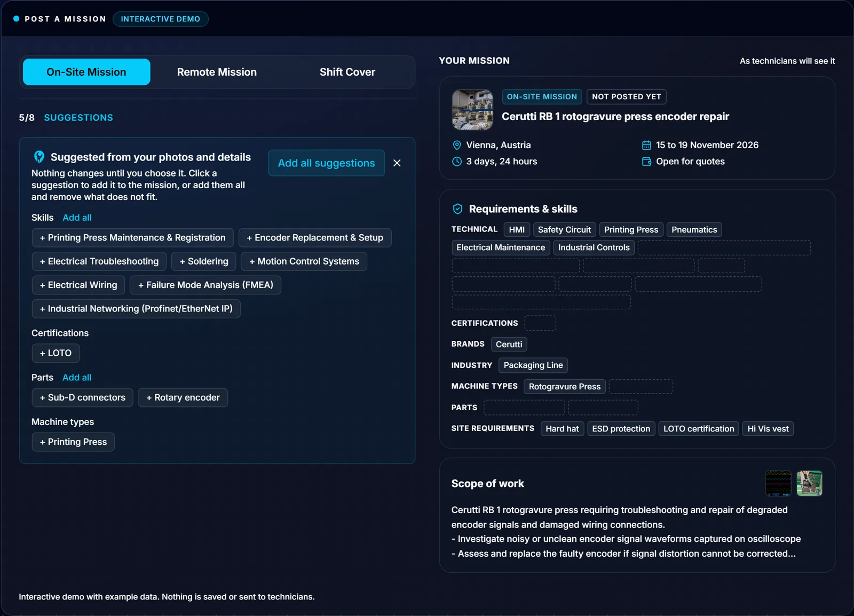
Task: Click the Industrial Controls skill tag
Action: tap(594, 247)
